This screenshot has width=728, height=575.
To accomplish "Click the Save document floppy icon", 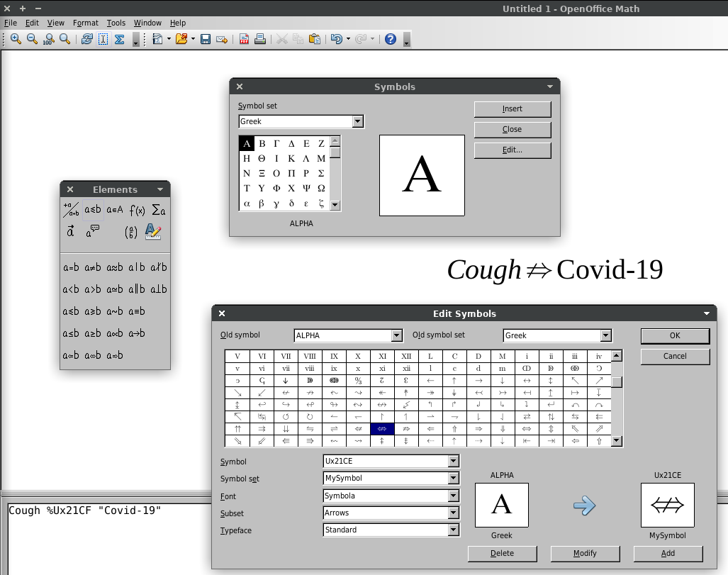I will coord(206,39).
